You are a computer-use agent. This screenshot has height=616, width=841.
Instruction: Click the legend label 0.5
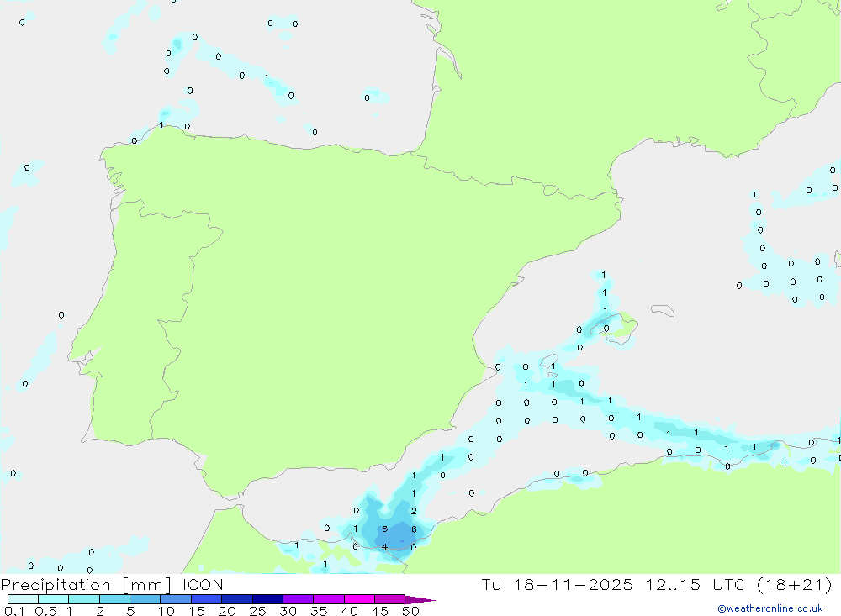[45, 611]
